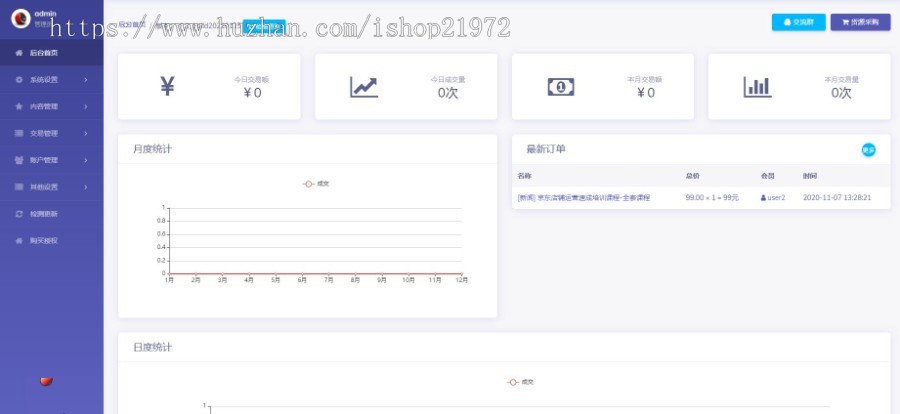This screenshot has width=900, height=414.
Task: Click the red icon at sidebar bottom
Action: (46, 381)
